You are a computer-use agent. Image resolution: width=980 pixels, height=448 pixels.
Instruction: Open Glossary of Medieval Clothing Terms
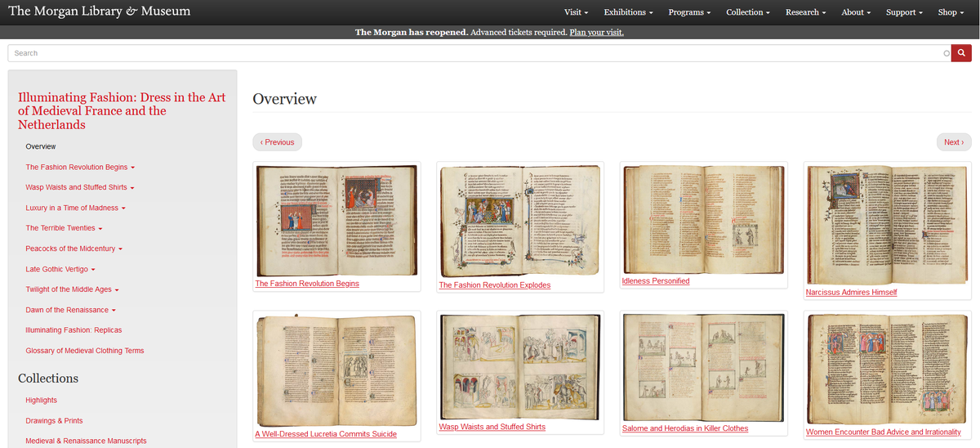(85, 351)
